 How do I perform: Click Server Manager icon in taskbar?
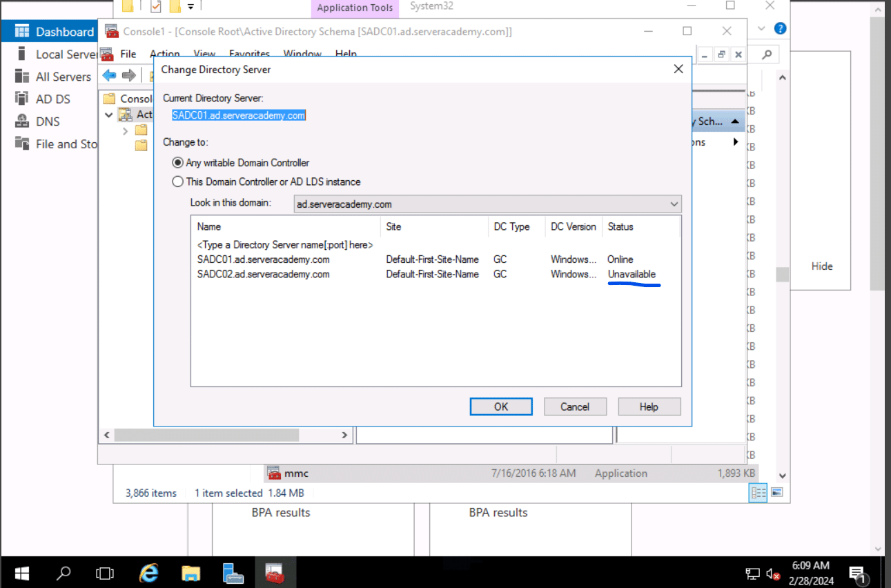233,573
